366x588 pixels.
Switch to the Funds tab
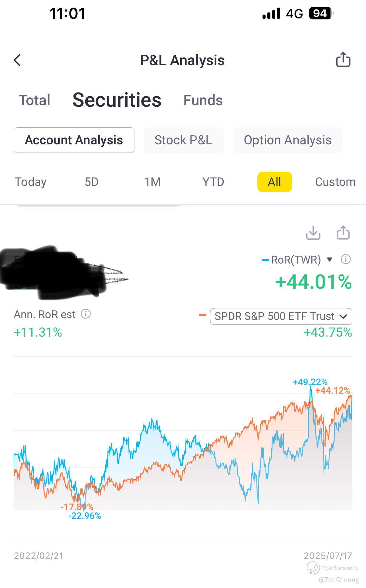tap(203, 100)
